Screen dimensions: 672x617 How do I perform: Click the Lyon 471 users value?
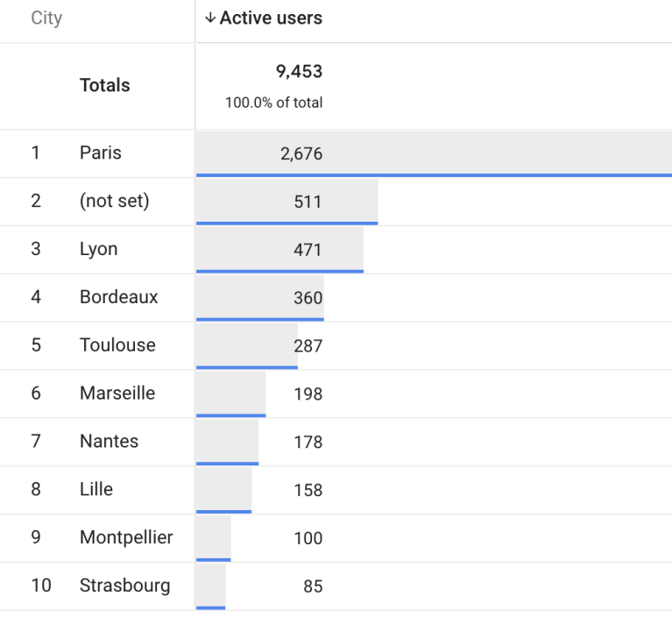click(x=308, y=250)
